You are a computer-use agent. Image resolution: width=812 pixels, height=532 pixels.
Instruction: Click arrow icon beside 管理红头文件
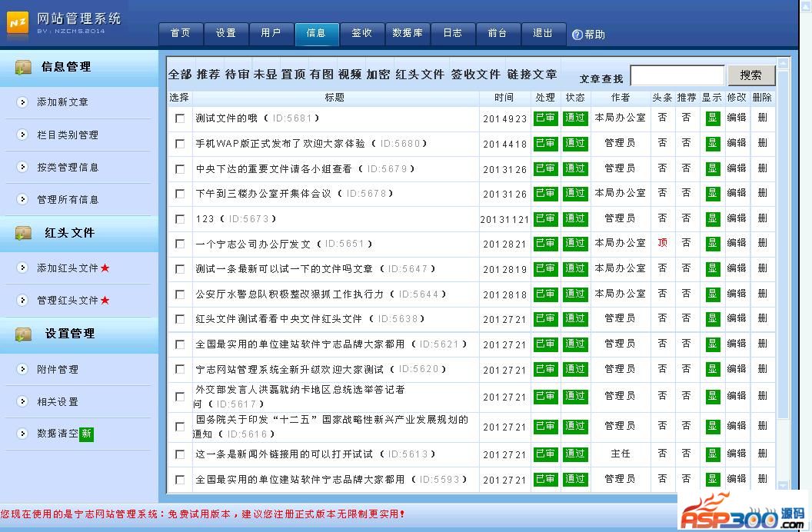tap(22, 300)
